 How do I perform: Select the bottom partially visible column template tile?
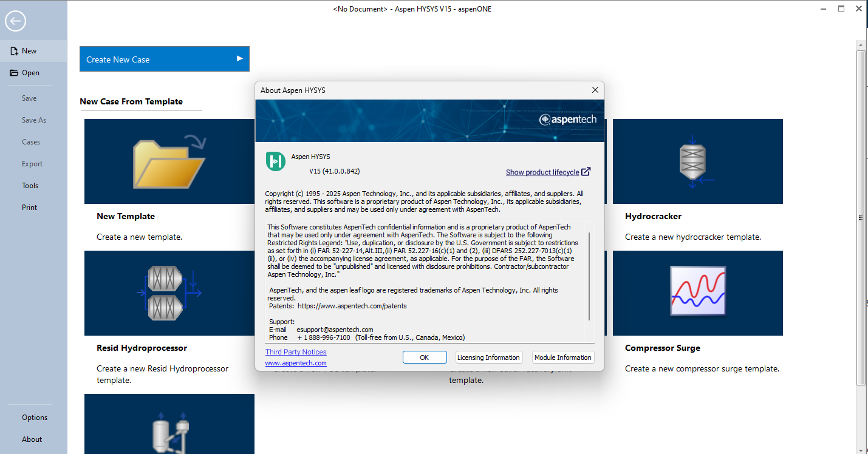(x=169, y=424)
